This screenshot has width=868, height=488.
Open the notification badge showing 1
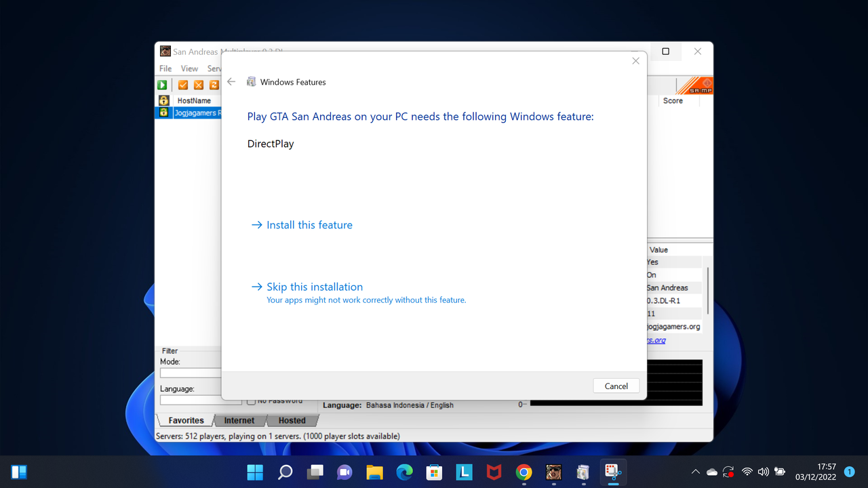click(849, 471)
